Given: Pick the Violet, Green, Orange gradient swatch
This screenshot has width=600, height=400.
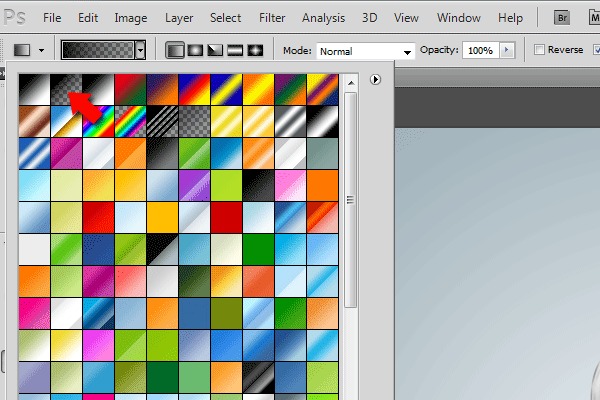Looking at the screenshot, I should click(290, 89).
